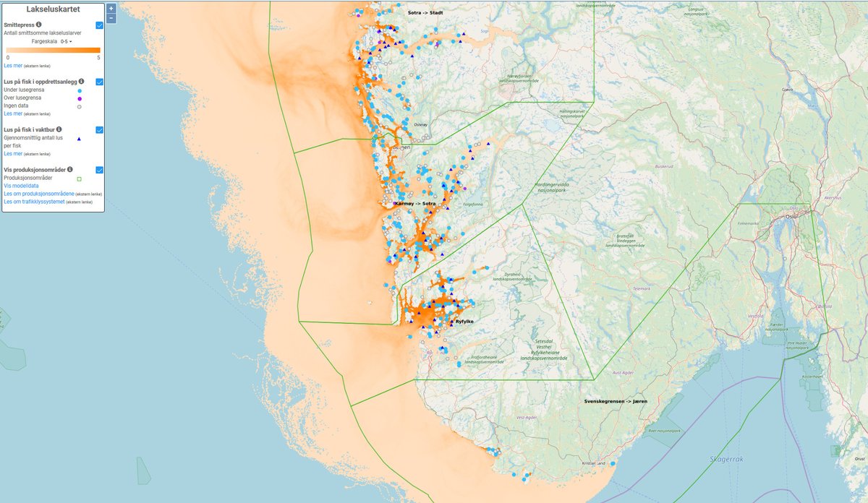The image size is (868, 503).
Task: Toggle Lus på fisk i vaktbur checkbox
Action: (x=99, y=130)
